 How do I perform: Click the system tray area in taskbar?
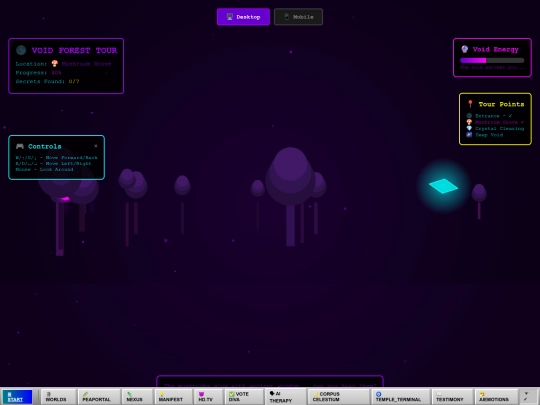coord(528,397)
